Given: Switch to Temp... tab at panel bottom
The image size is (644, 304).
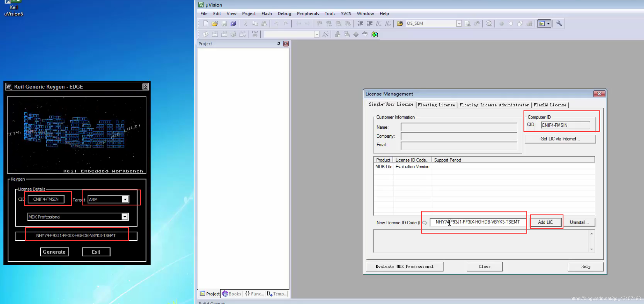Looking at the screenshot, I should [277, 294].
